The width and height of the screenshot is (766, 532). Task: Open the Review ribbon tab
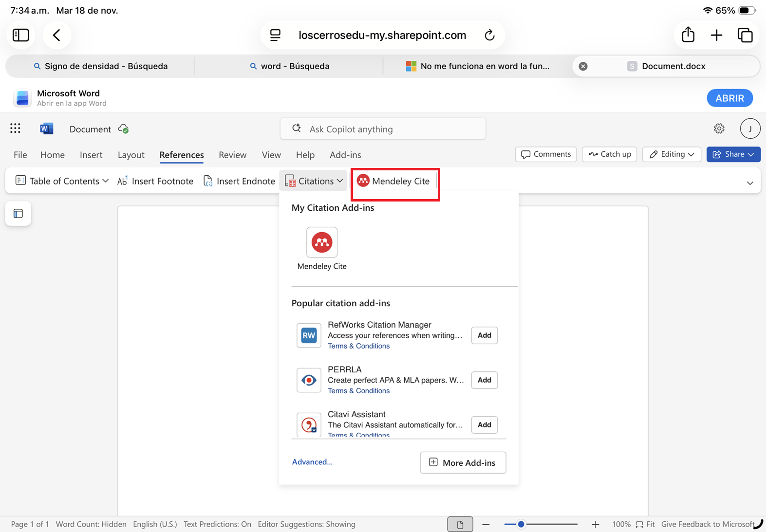click(x=232, y=155)
